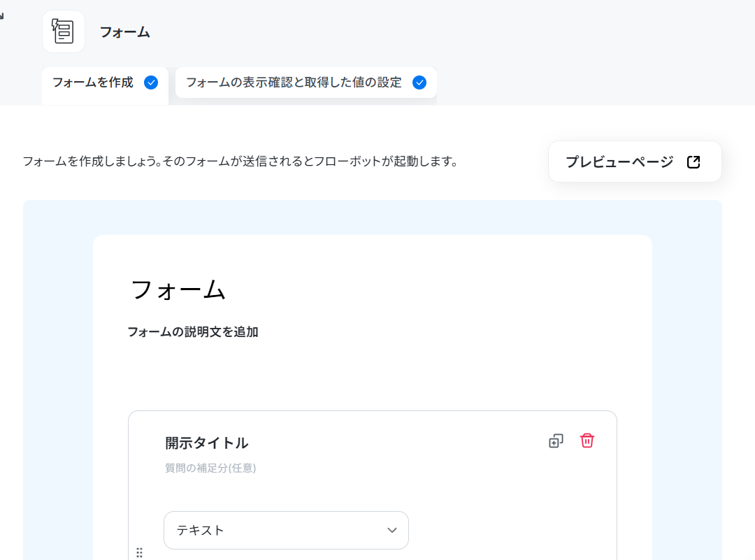Click the 質問の補足分(任意) placeholder field

(210, 468)
